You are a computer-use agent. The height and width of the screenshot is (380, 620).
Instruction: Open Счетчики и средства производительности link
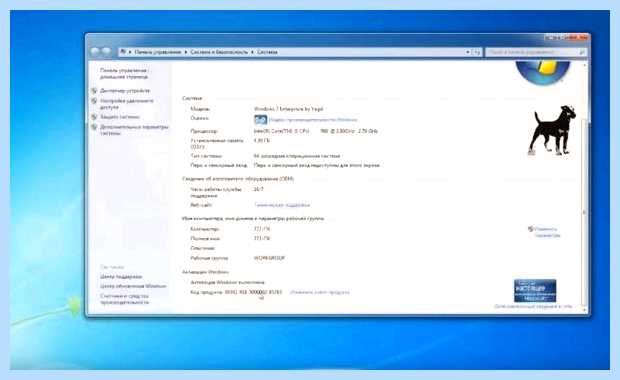point(125,299)
